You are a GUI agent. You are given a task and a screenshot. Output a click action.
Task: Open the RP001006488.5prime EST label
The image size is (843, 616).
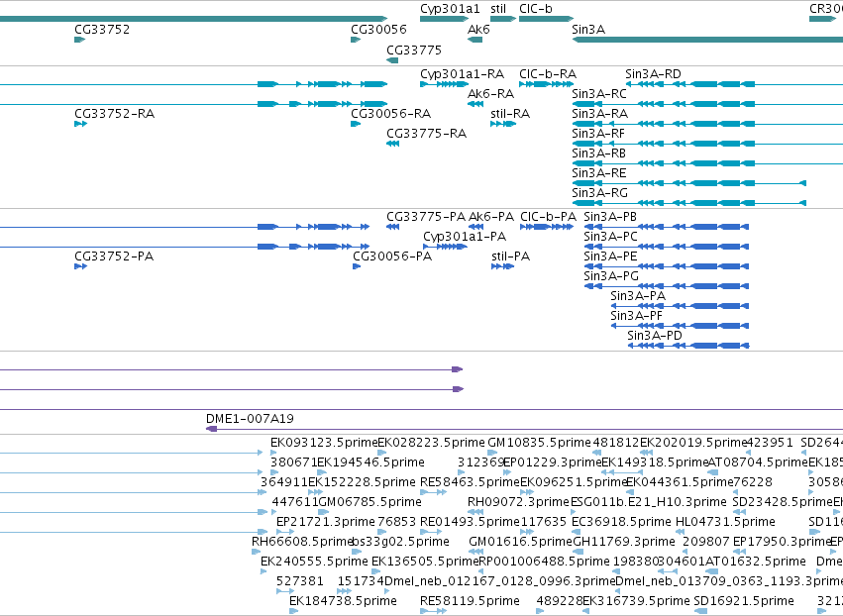point(544,562)
